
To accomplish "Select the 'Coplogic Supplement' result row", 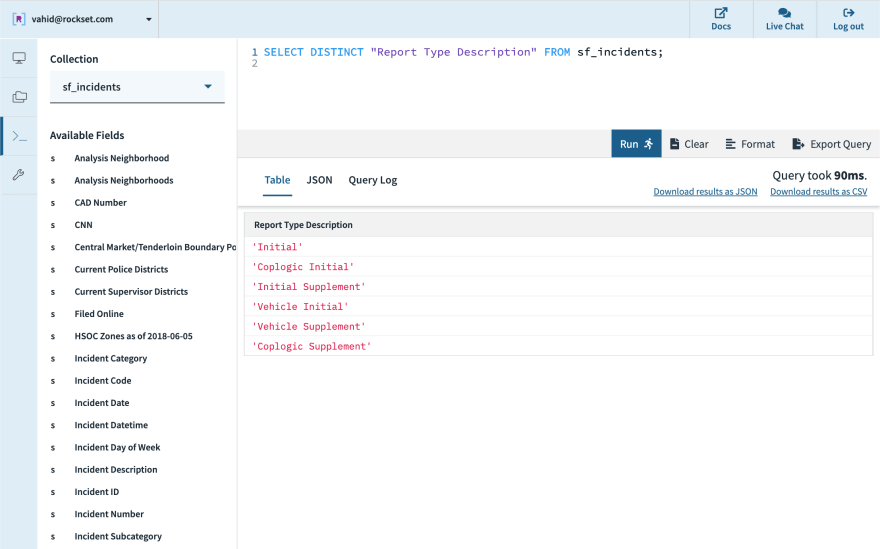I will click(x=558, y=346).
